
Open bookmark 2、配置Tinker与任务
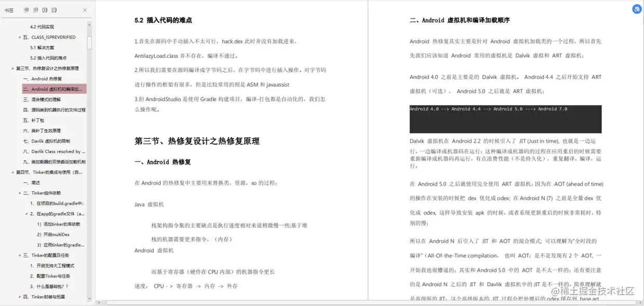coord(50,276)
